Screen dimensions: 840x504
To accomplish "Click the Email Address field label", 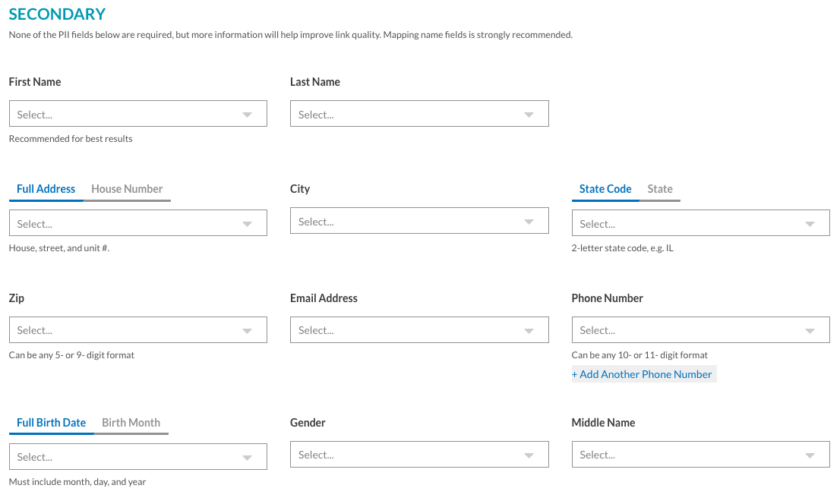I will coord(324,298).
